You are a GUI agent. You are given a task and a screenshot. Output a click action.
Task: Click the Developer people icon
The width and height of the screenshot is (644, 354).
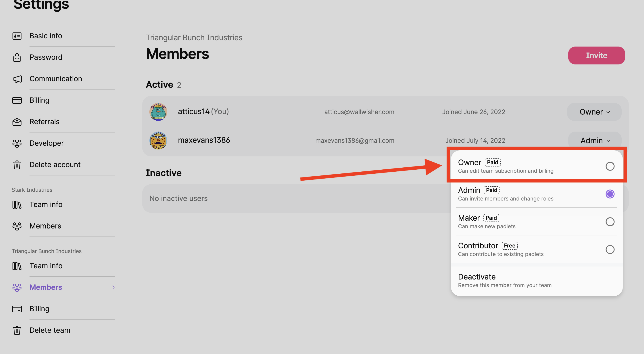(x=17, y=144)
